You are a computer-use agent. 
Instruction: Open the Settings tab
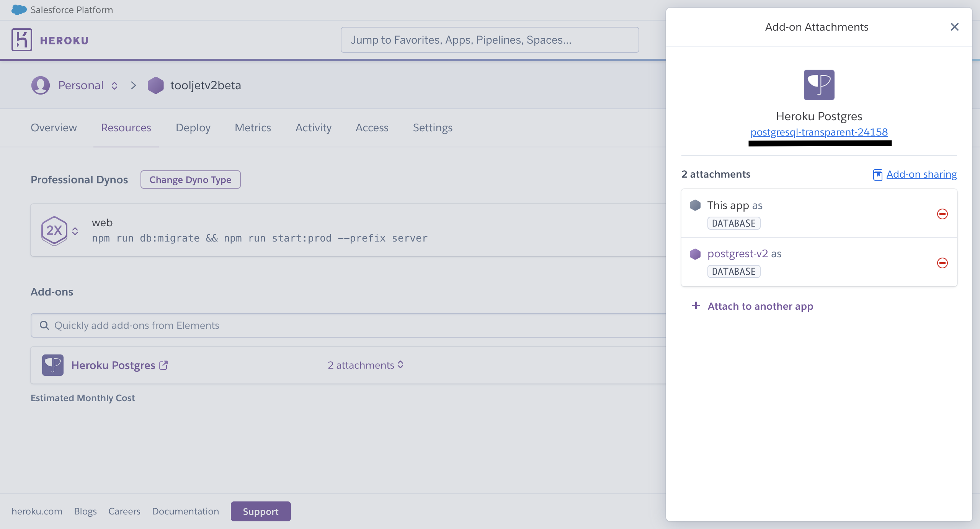433,128
